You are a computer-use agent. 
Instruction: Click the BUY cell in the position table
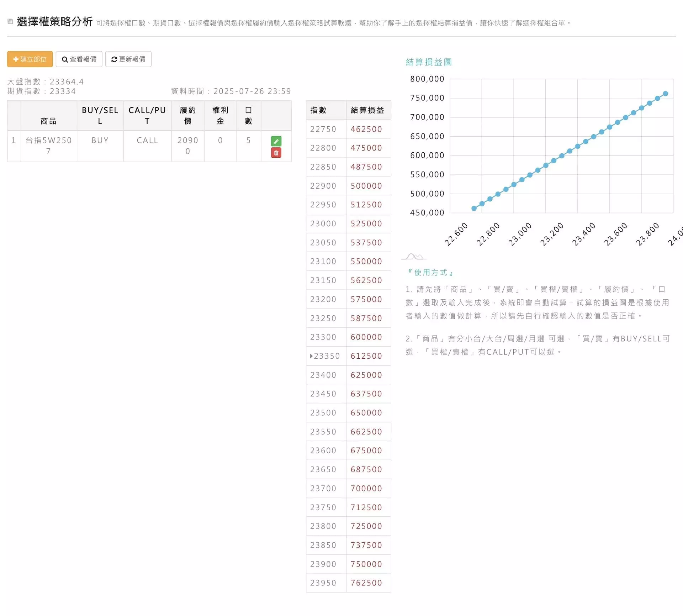(x=100, y=140)
